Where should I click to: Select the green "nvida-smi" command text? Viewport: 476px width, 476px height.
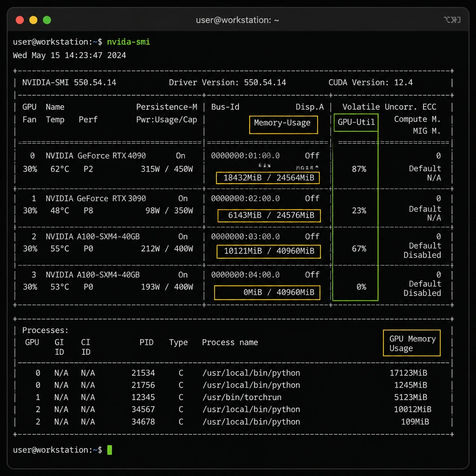[x=128, y=41]
